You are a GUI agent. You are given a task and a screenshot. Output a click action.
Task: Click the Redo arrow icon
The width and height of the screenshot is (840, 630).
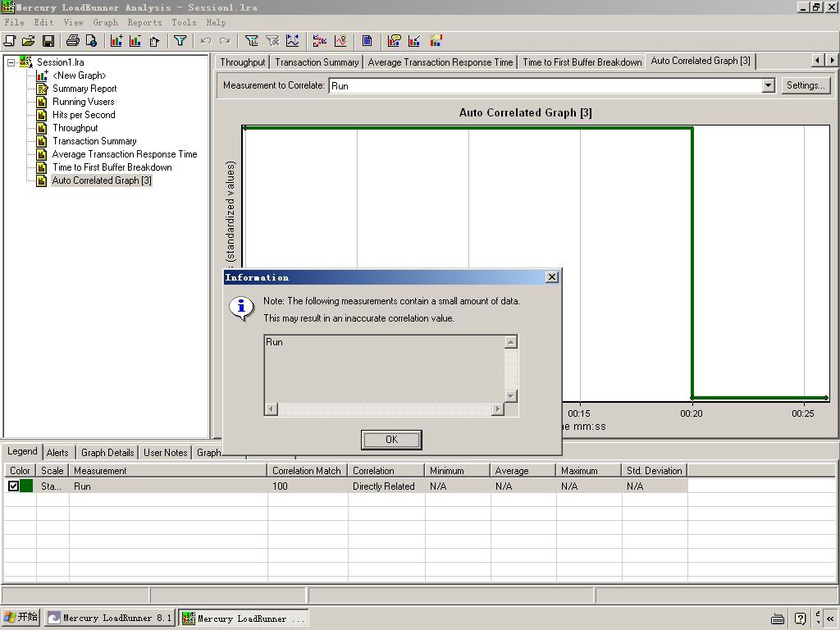[225, 41]
